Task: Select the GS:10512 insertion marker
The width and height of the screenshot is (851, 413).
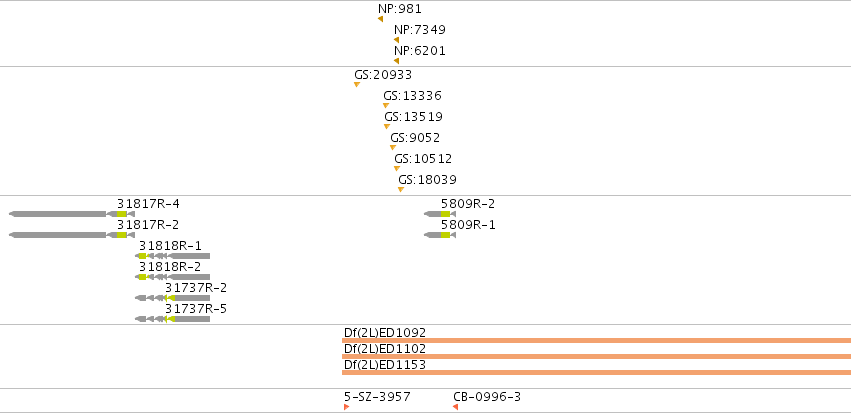Action: coord(397,168)
